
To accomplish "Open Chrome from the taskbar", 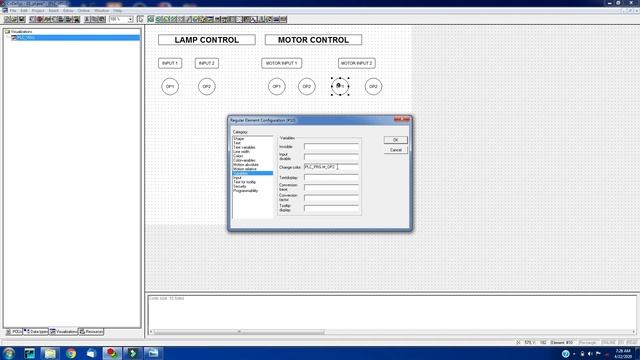I will click(71, 353).
